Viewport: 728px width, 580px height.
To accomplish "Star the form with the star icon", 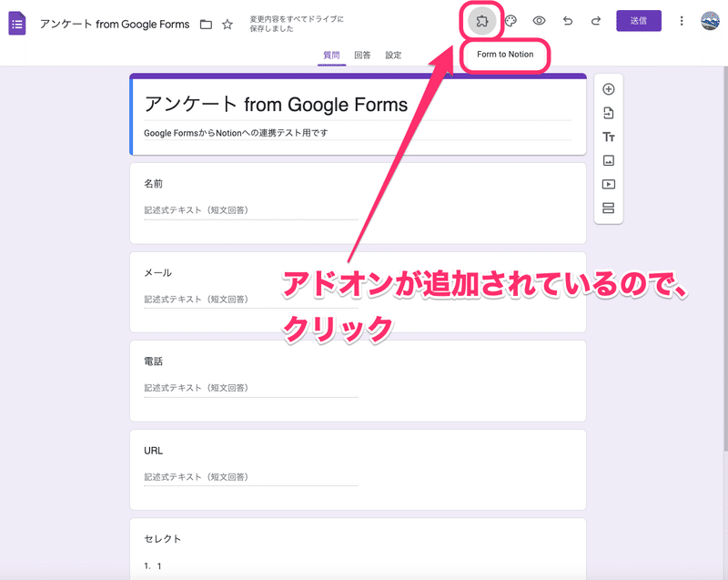I will click(x=227, y=25).
